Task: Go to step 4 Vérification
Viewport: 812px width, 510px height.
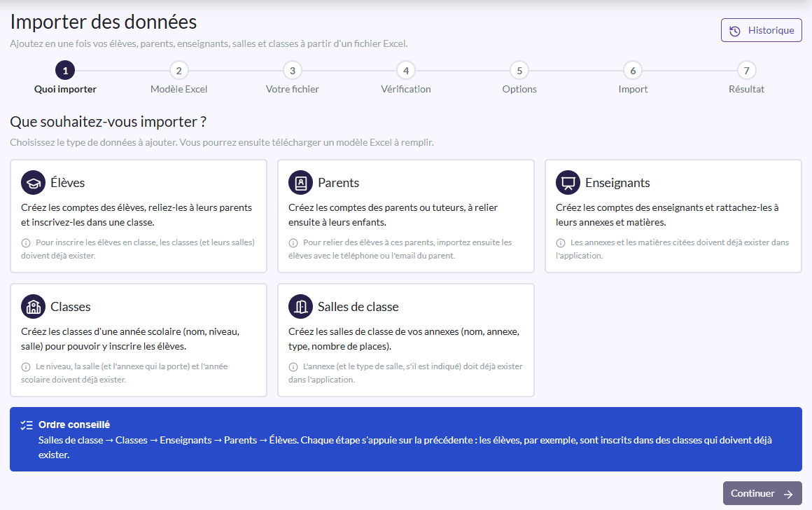Action: coord(406,78)
